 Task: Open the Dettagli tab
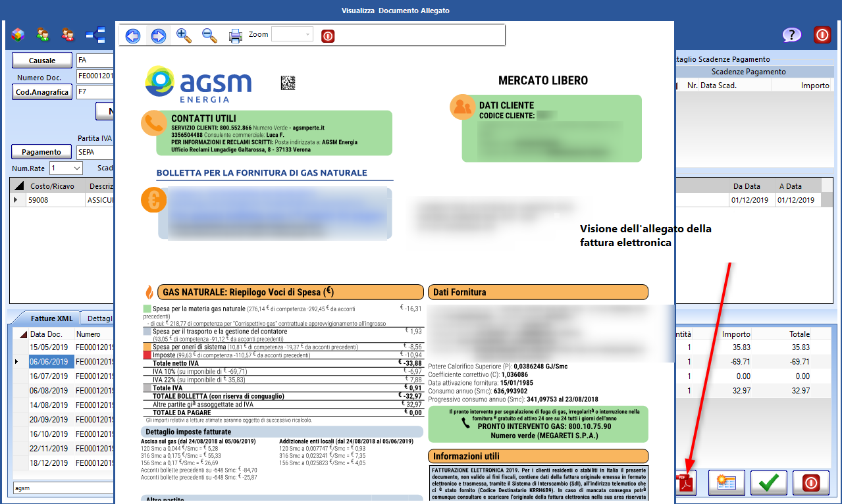click(x=99, y=318)
